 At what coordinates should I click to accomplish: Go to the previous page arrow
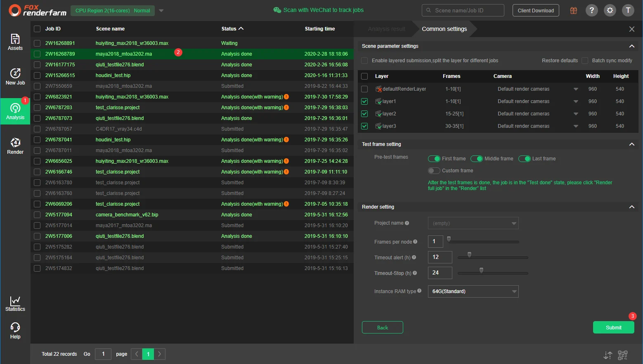coord(137,354)
